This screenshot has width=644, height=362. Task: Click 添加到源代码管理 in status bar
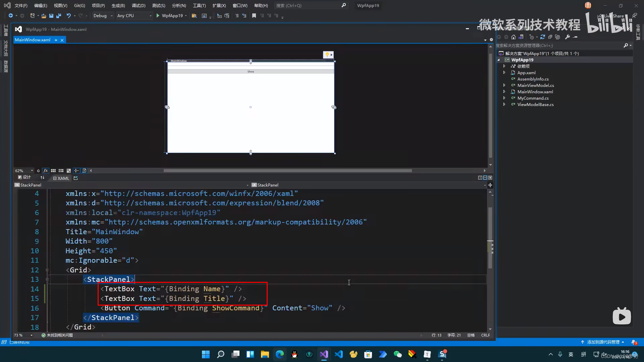(603, 342)
